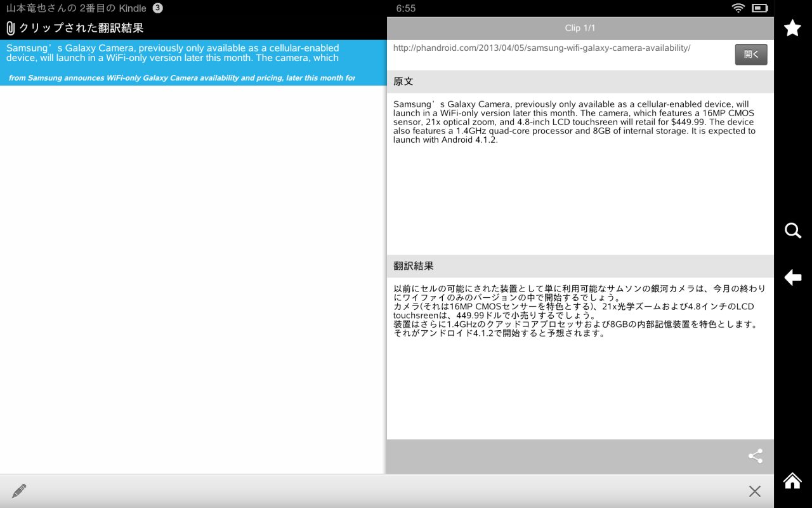Image resolution: width=812 pixels, height=508 pixels.
Task: Tap the device name 山本竜也さんの 2番目の Kindle
Action: tap(76, 8)
